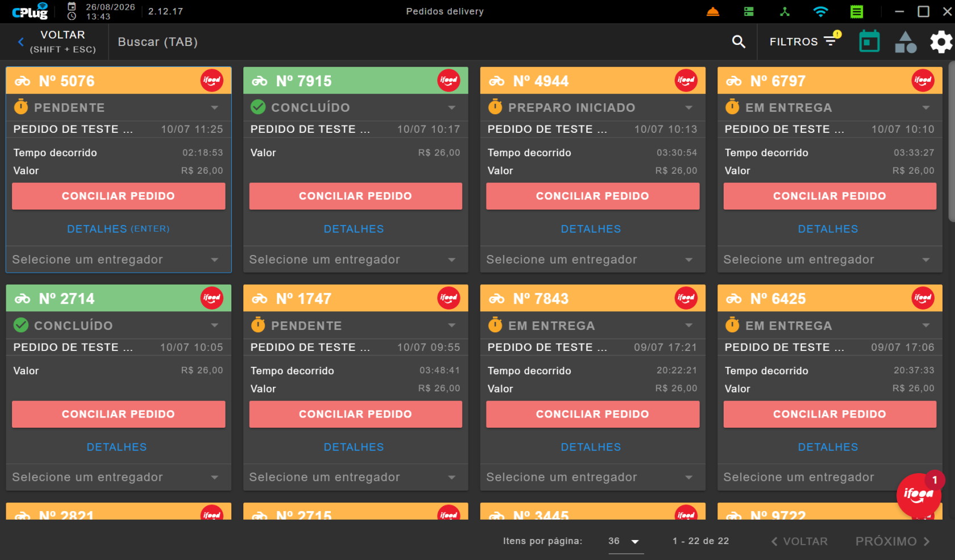Image resolution: width=955 pixels, height=560 pixels.
Task: Open DETALHES for order 7915
Action: click(x=354, y=229)
